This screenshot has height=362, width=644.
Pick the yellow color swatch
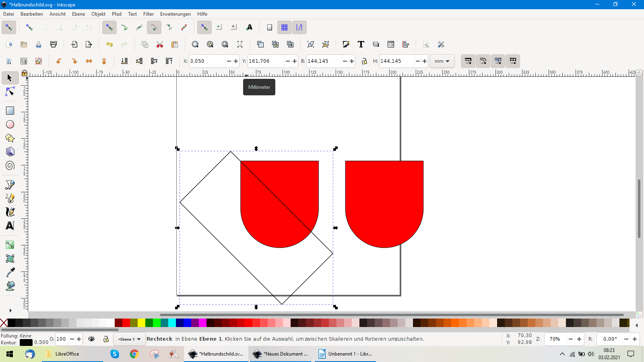pyautogui.click(x=141, y=323)
